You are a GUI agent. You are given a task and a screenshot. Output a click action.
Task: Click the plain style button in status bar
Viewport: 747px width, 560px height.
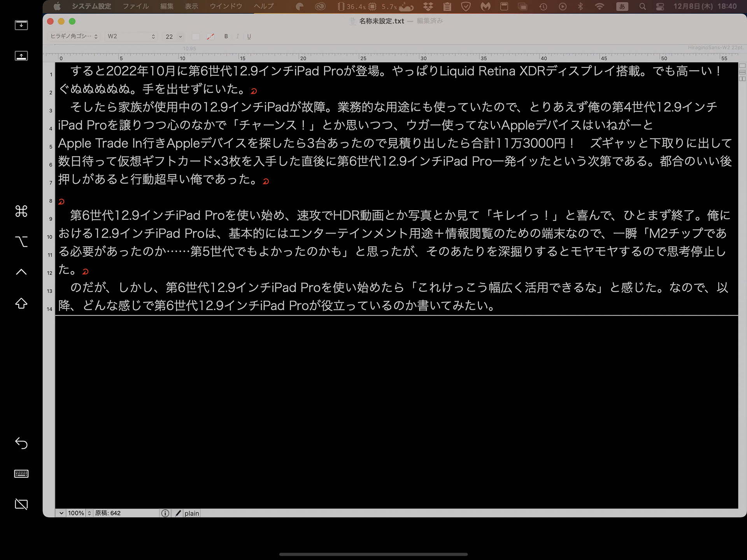[191, 513]
